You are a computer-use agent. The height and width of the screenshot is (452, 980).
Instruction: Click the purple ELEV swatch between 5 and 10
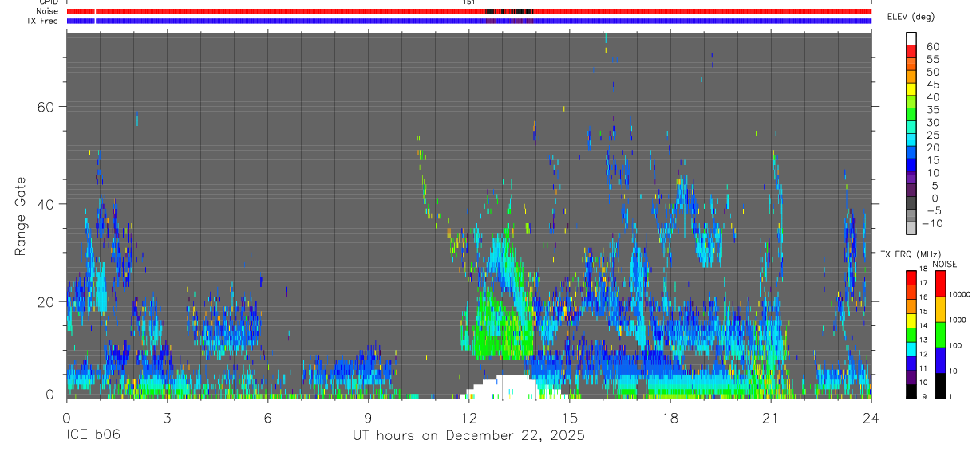point(911,177)
